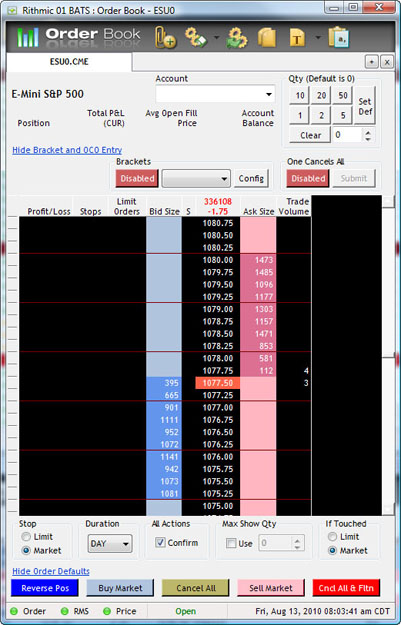
Task: Select Stop Limit radio button
Action: coord(26,537)
